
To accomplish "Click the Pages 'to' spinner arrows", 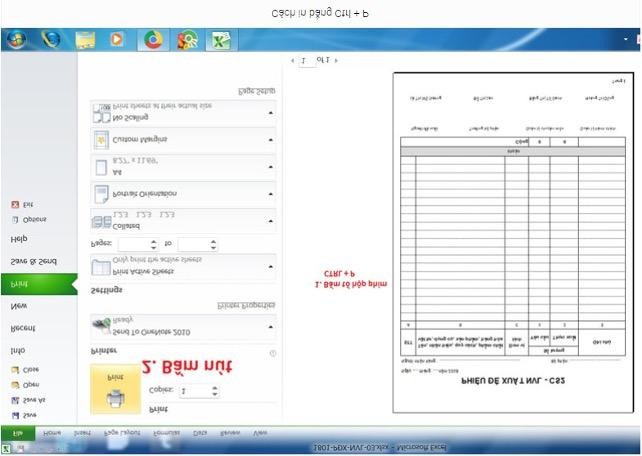I will [213, 245].
